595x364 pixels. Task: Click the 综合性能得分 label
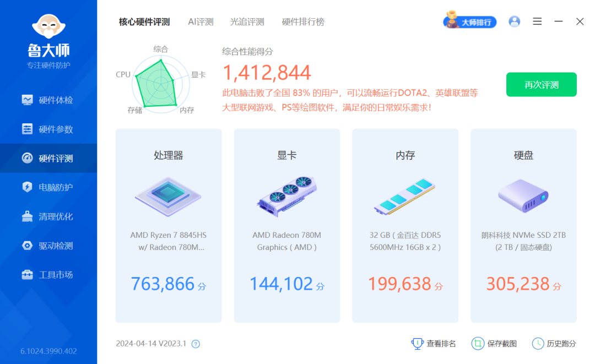(247, 52)
